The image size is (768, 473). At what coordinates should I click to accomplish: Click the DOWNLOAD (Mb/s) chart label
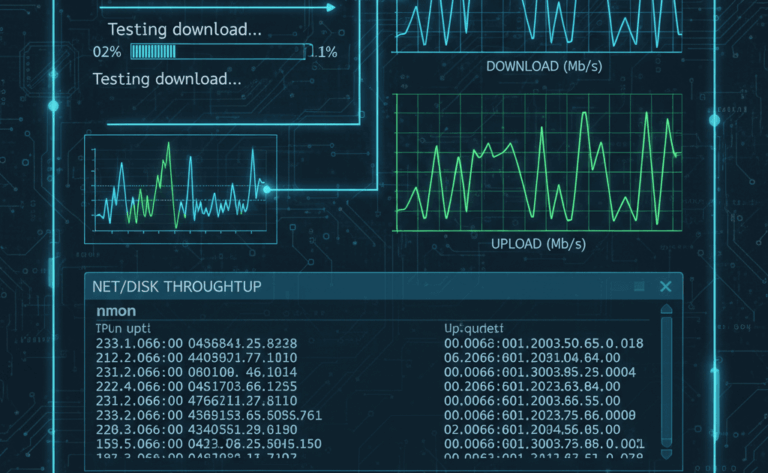coord(544,66)
